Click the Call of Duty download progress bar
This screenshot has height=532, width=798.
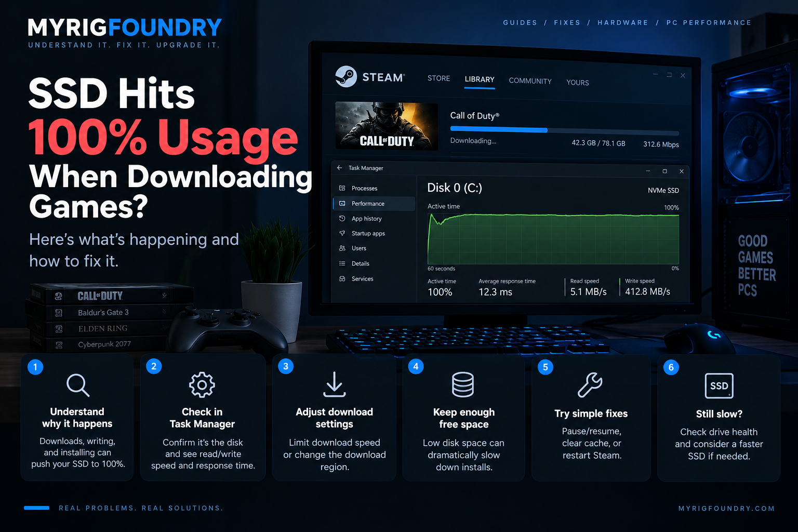(564, 130)
